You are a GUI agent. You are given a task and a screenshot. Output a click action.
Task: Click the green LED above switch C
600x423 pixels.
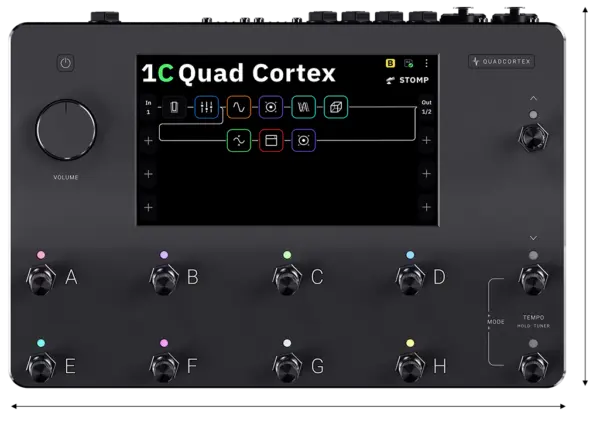(287, 255)
